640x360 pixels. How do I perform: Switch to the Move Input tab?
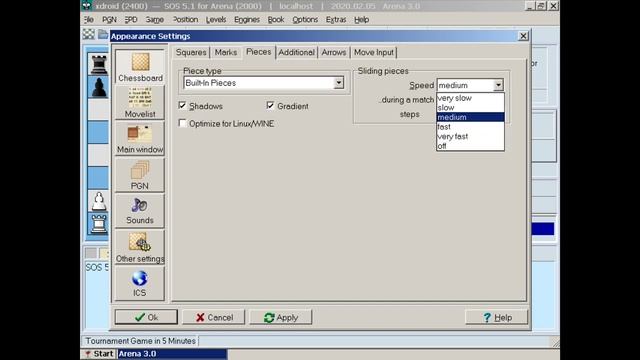tap(373, 52)
